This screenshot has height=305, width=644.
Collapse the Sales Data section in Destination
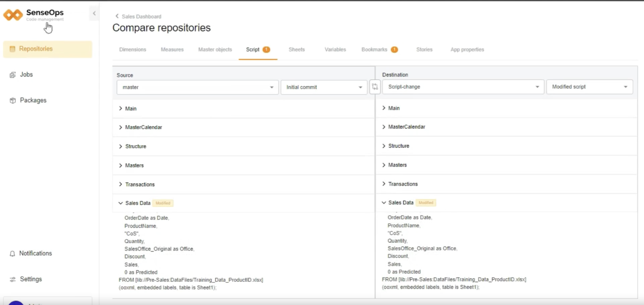click(x=384, y=203)
